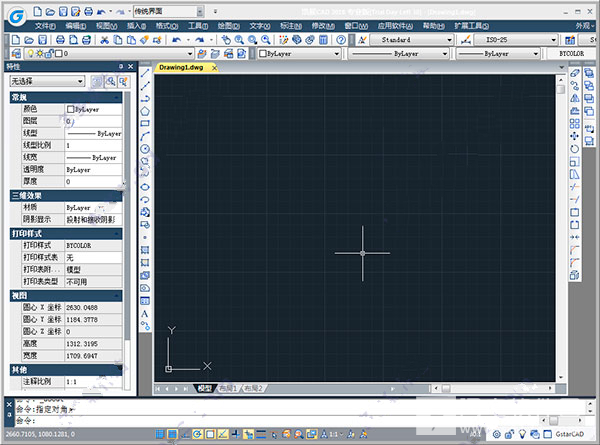
Task: Toggle Grid display in status bar
Action: [x=173, y=434]
